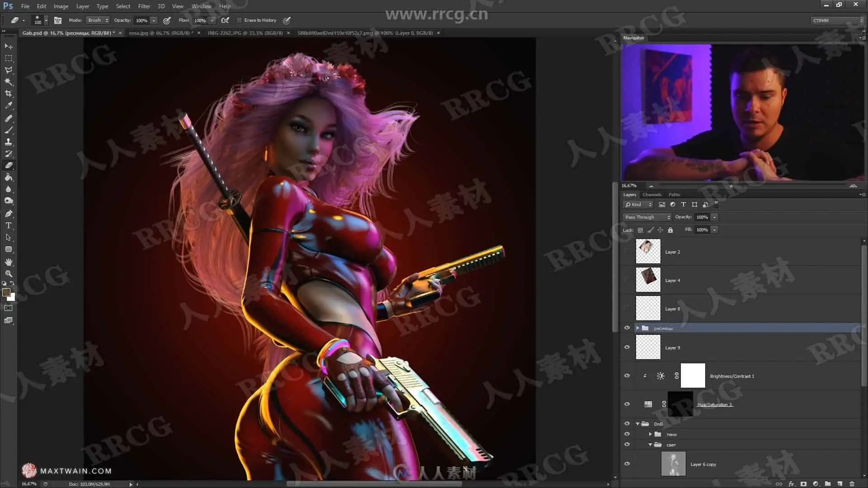Show Layer 2 visibility
The width and height of the screenshot is (868, 488).
[627, 252]
